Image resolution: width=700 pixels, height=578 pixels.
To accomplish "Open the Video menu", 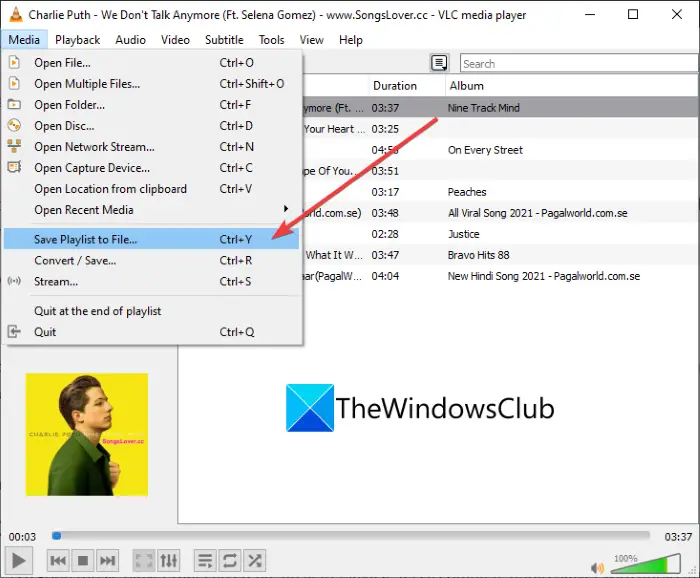I will pyautogui.click(x=175, y=40).
